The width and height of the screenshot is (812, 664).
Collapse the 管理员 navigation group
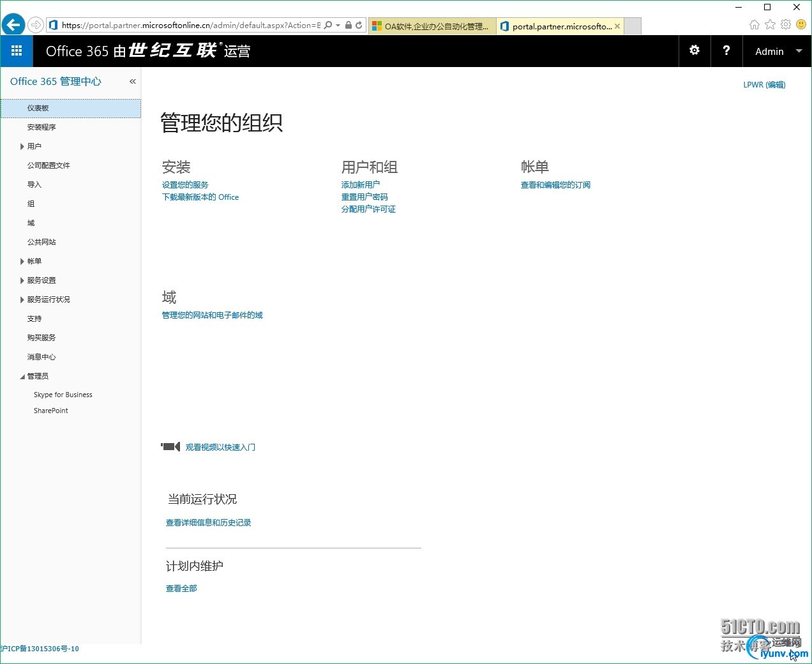tap(22, 376)
